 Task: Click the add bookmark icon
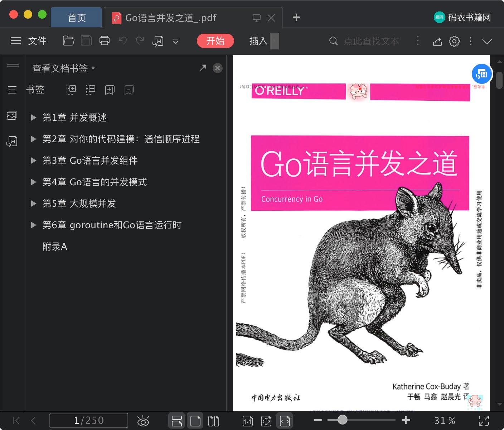tap(110, 90)
